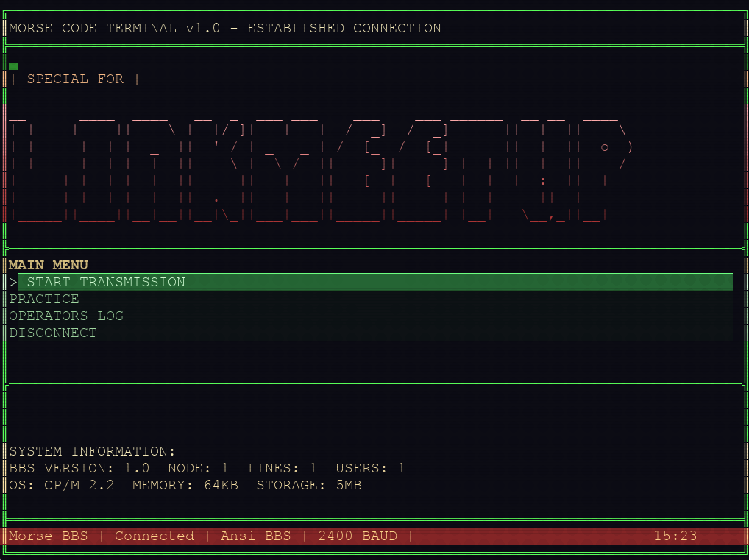Screen dimensions: 749x560
Task: Click the SYSTEM INFORMATION heading
Action: coord(93,452)
